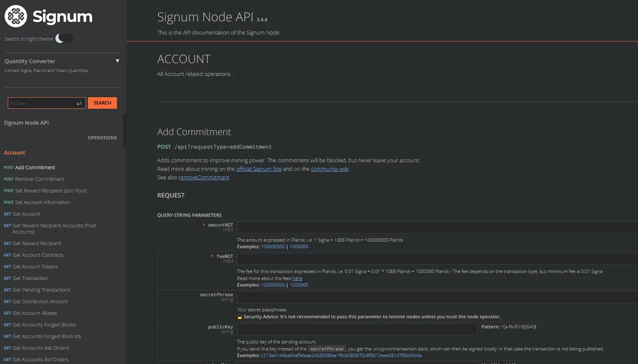
Task: Follow the official Signum Site link
Action: [x=259, y=169]
